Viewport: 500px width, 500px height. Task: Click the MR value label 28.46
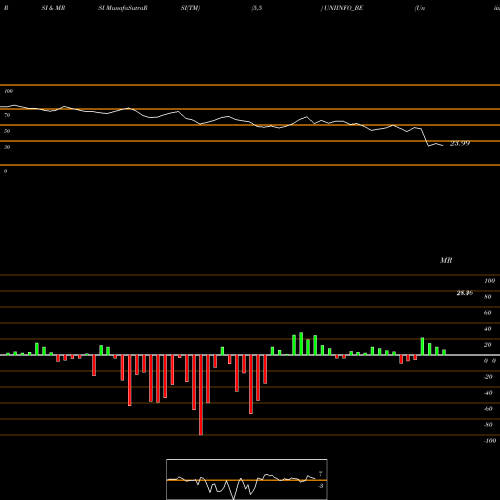tap(464, 293)
